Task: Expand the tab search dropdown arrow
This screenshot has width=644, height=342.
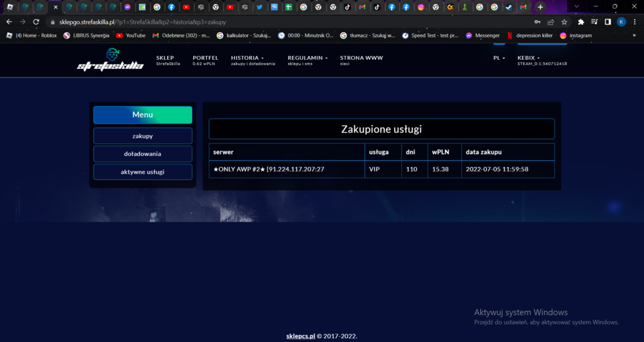Action: coord(576,6)
